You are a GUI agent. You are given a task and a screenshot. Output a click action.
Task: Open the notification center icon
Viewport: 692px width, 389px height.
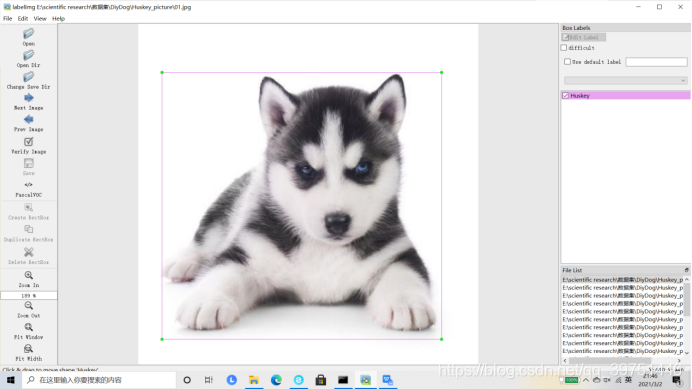click(x=677, y=380)
